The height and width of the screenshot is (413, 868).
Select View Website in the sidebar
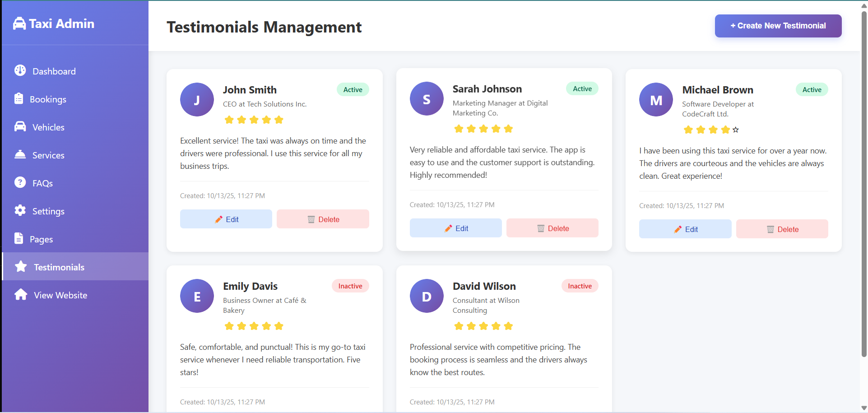21,295
